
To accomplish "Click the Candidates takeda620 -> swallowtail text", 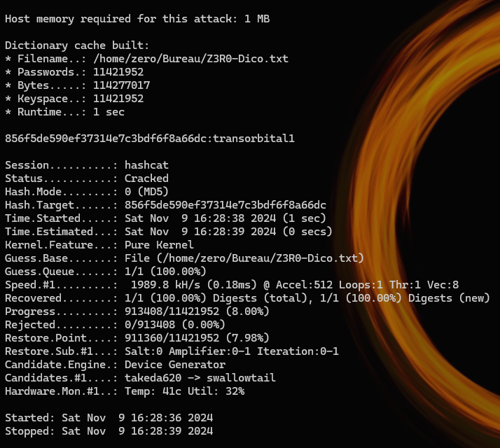I will pyautogui.click(x=200, y=378).
